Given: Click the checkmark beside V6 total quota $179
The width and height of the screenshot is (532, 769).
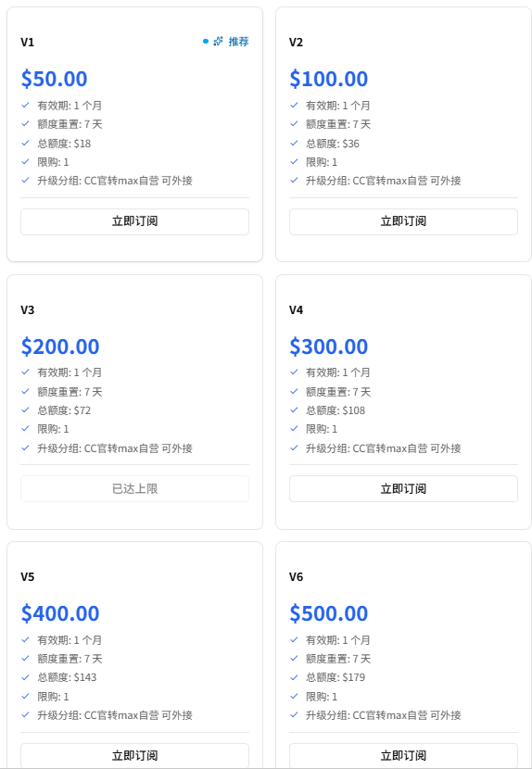Looking at the screenshot, I should (294, 677).
